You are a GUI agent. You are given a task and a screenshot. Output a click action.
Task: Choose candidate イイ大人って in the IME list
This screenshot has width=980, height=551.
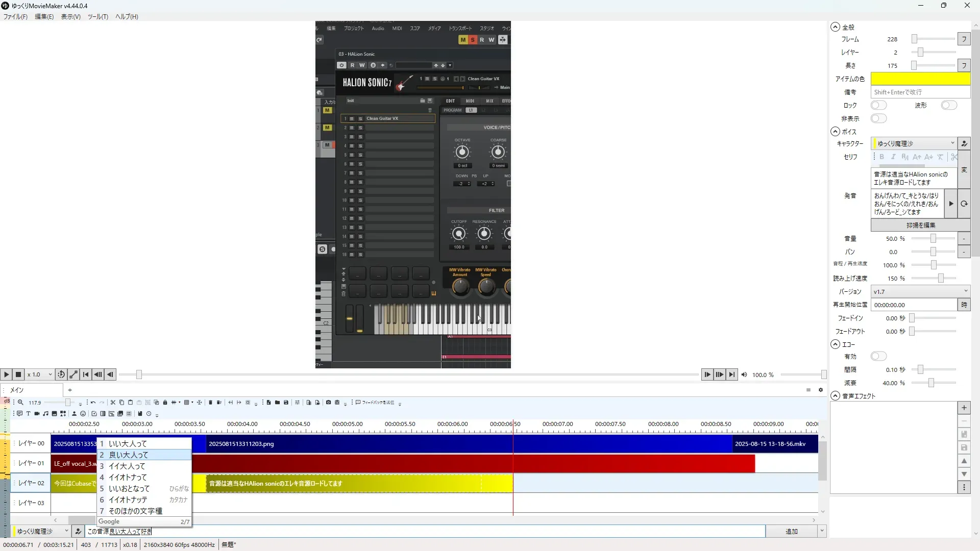pyautogui.click(x=127, y=466)
